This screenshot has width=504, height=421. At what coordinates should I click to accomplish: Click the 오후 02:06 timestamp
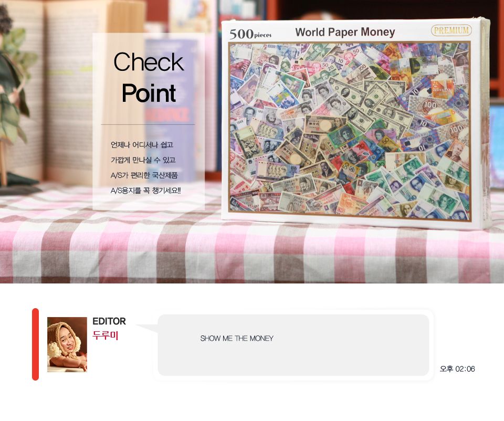pyautogui.click(x=457, y=369)
